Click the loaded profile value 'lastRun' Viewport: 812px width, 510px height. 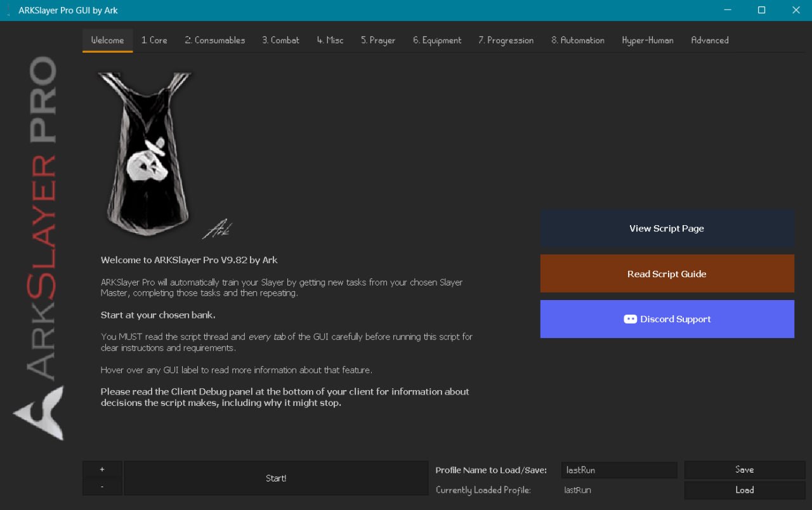pos(579,490)
